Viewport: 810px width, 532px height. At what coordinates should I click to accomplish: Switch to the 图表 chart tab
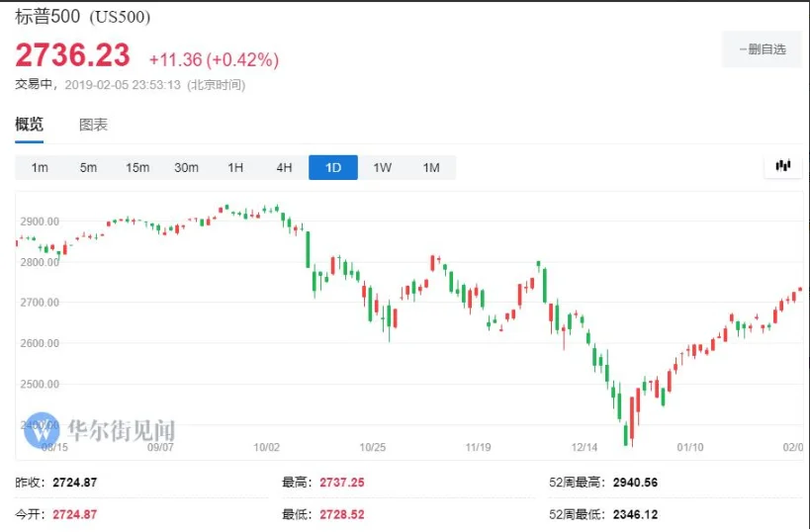93,125
